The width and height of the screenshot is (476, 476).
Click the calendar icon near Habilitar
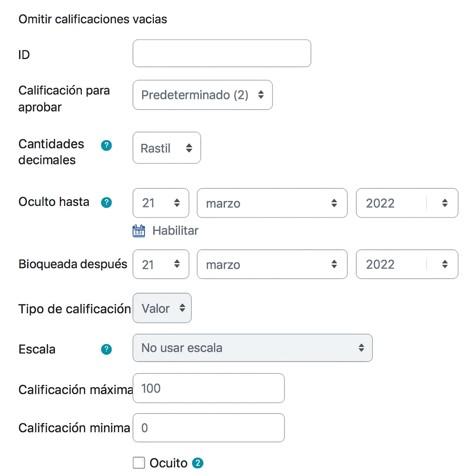[139, 231]
